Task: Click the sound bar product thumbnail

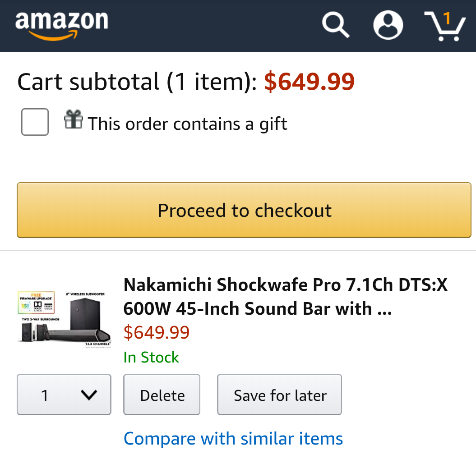Action: (64, 319)
